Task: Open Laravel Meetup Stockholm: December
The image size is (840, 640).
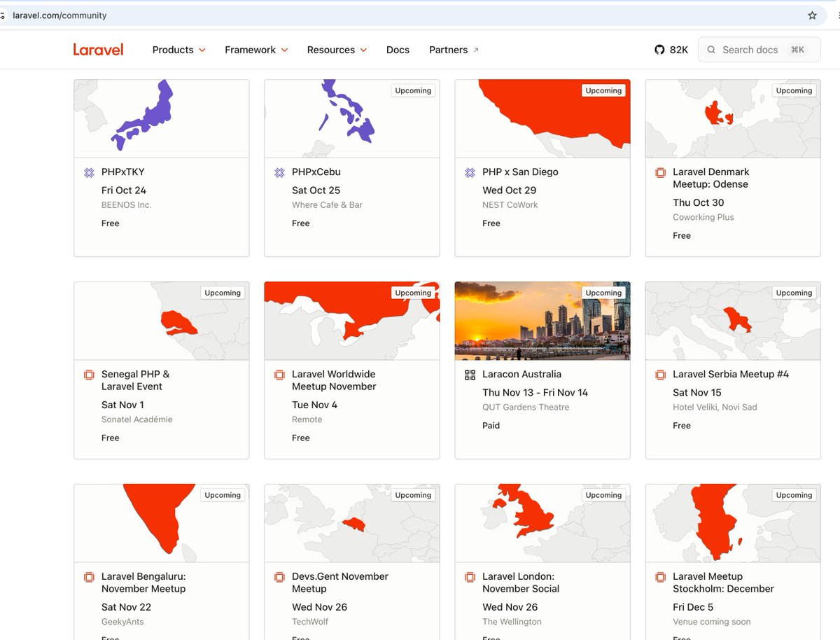Action: 723,583
